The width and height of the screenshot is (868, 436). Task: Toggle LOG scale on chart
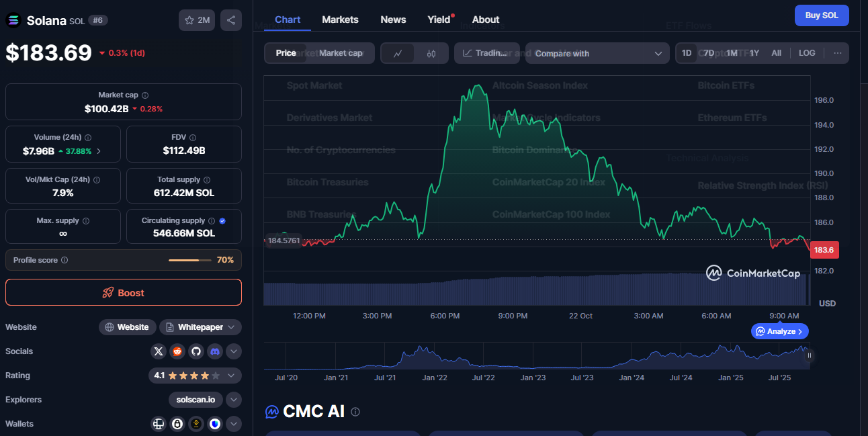[807, 53]
